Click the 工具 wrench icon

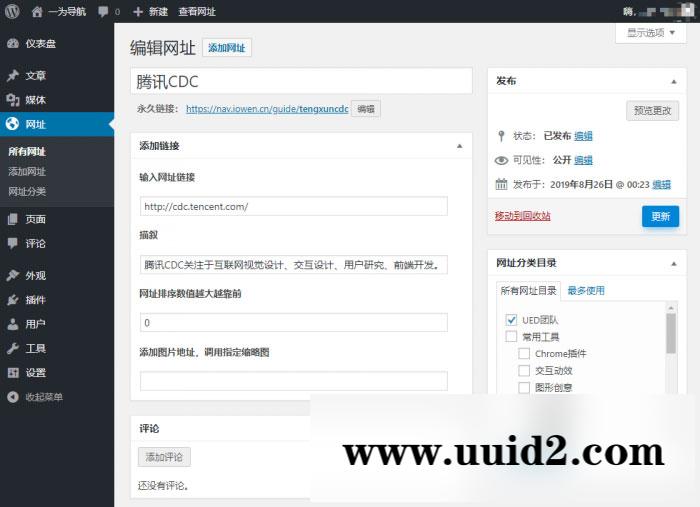[x=13, y=348]
